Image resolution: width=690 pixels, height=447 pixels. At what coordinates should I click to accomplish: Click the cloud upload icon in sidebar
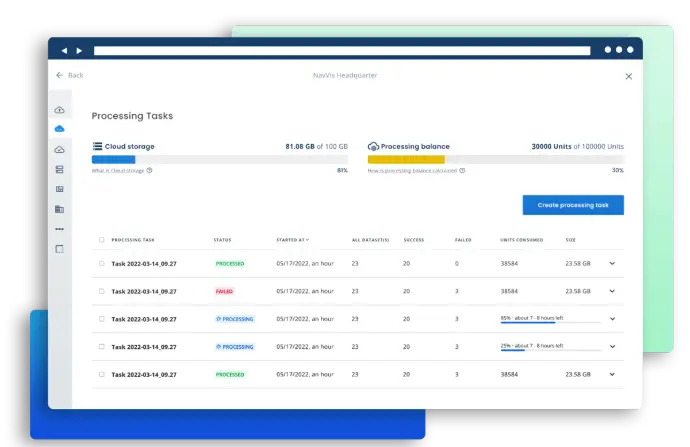[x=59, y=110]
